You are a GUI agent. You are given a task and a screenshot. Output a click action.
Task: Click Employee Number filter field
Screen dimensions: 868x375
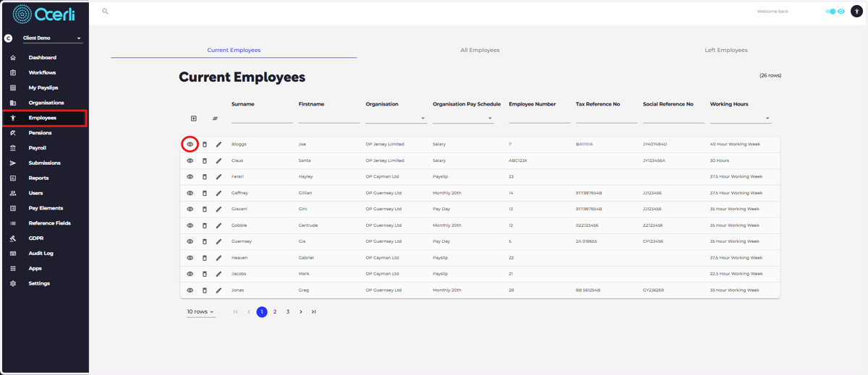(540, 118)
